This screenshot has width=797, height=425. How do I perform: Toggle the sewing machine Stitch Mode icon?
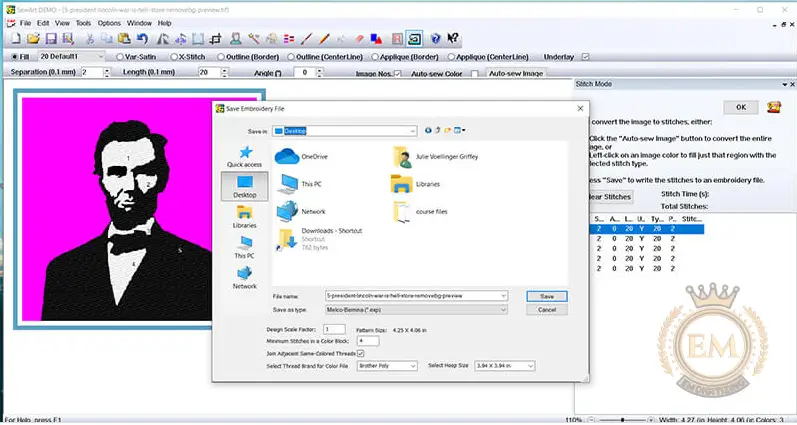pos(414,39)
